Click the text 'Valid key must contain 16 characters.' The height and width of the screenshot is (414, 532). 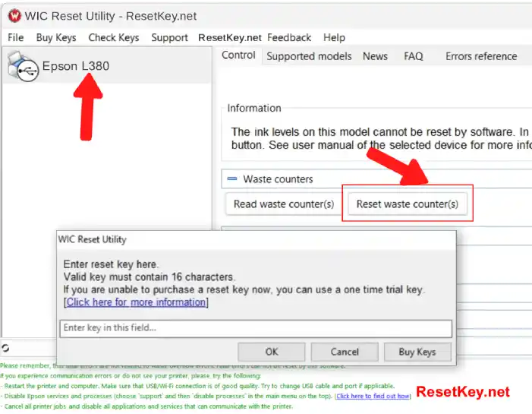click(149, 277)
